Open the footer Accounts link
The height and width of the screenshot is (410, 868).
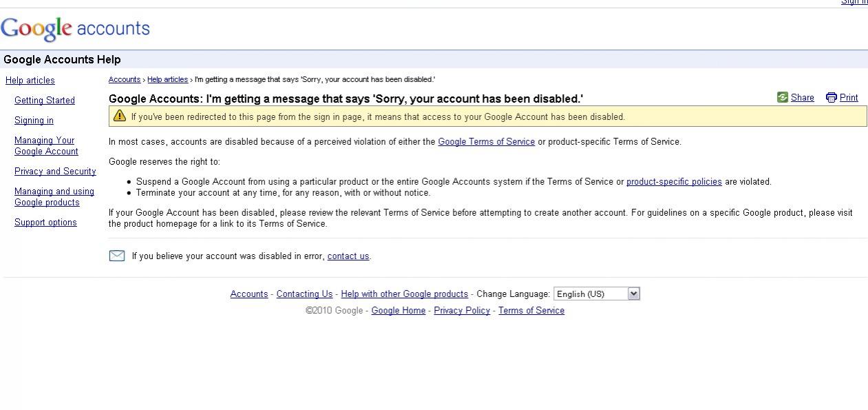249,294
